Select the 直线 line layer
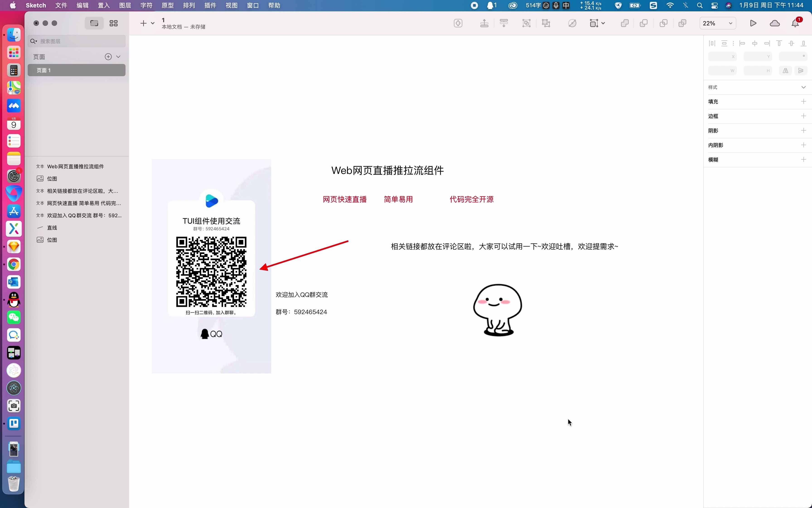812x508 pixels. pyautogui.click(x=77, y=228)
